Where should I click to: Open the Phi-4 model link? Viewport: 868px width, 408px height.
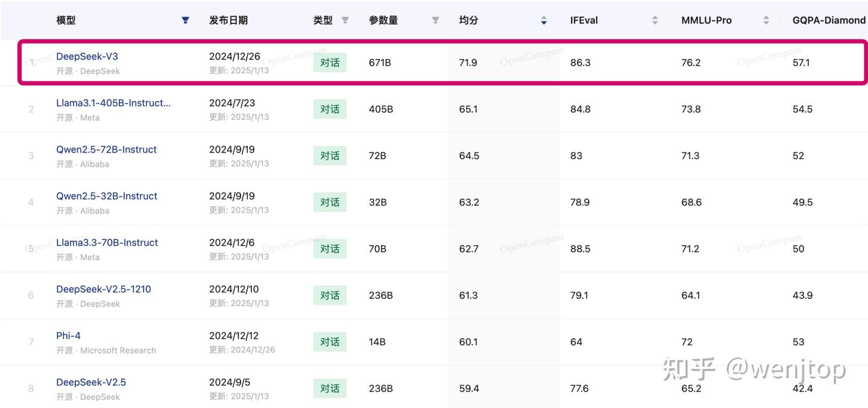pyautogui.click(x=68, y=336)
